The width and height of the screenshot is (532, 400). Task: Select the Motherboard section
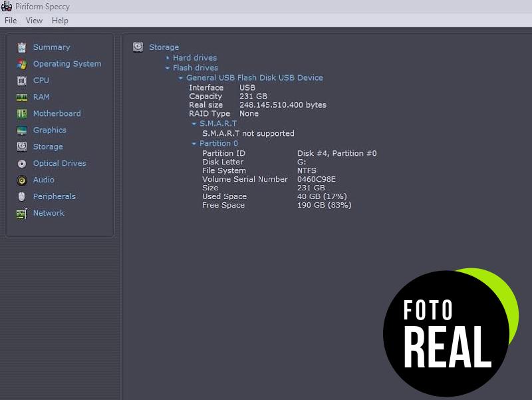pos(57,113)
